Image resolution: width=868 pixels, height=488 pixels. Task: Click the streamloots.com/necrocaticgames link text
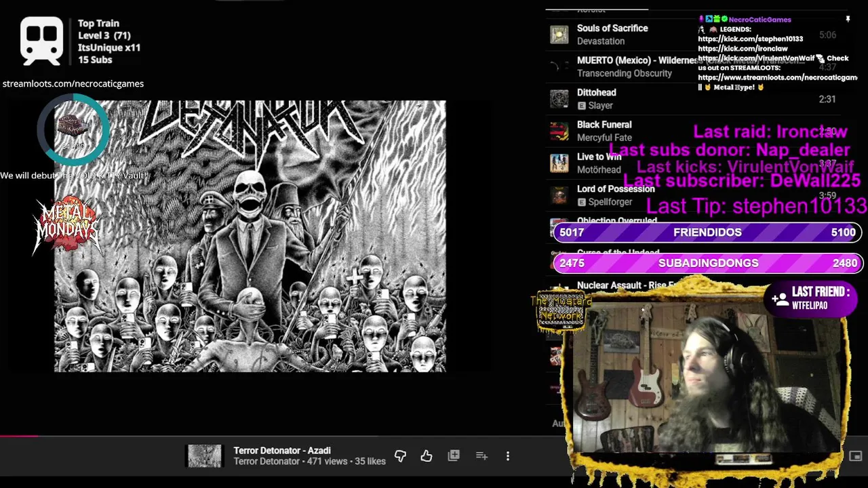click(73, 83)
